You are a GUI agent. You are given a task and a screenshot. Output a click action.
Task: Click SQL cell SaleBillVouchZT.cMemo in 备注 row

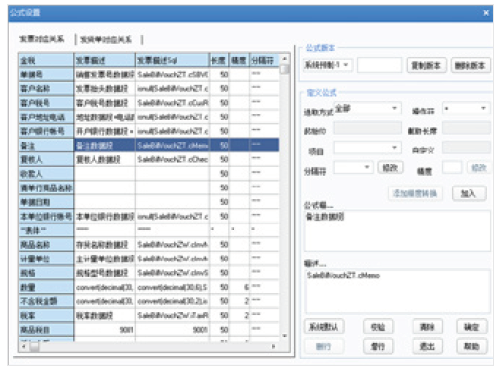172,145
